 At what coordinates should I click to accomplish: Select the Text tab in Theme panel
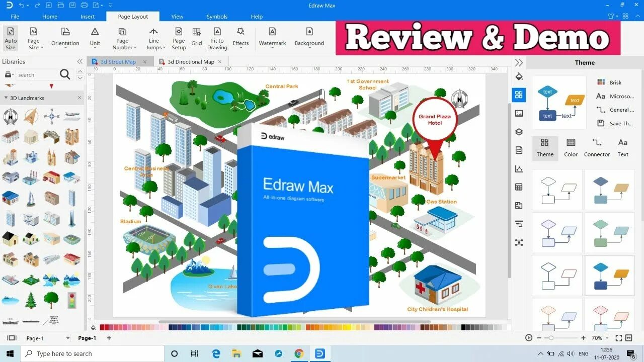click(623, 148)
